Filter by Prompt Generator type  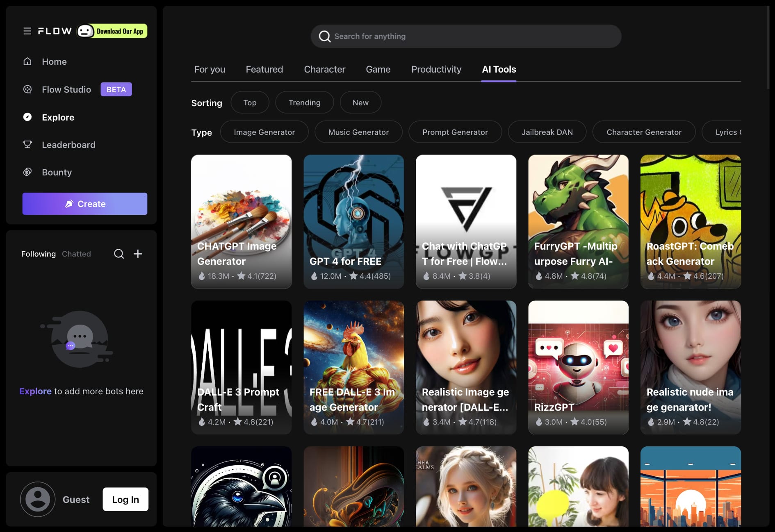[x=455, y=132]
